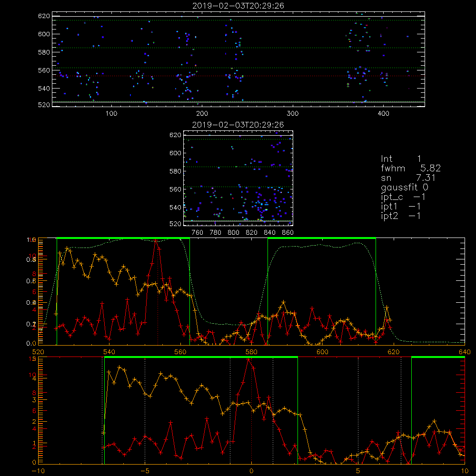Click the top plot title 2019-02-03T20:29:26
The width and height of the screenshot is (476, 476).
[x=238, y=6]
